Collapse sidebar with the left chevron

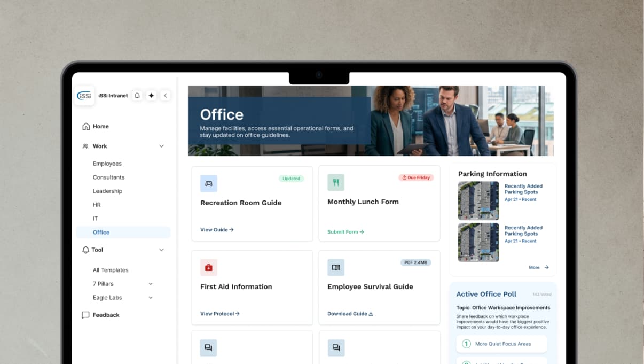pyautogui.click(x=166, y=96)
